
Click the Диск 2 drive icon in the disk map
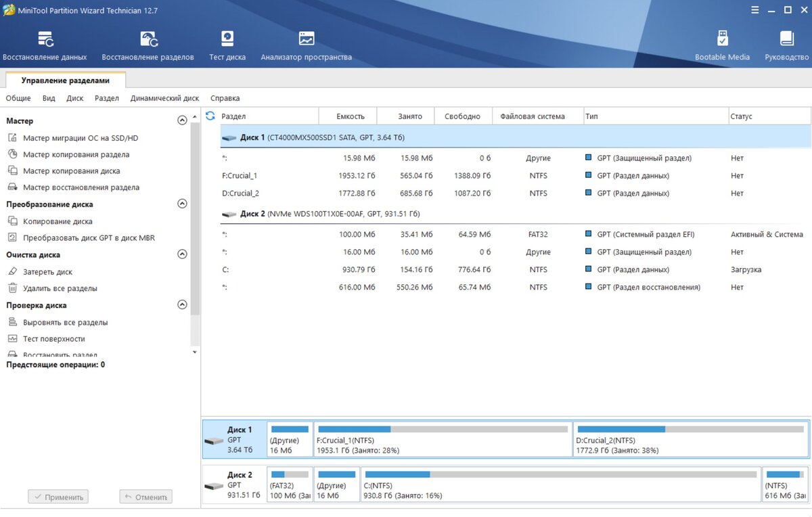(214, 486)
